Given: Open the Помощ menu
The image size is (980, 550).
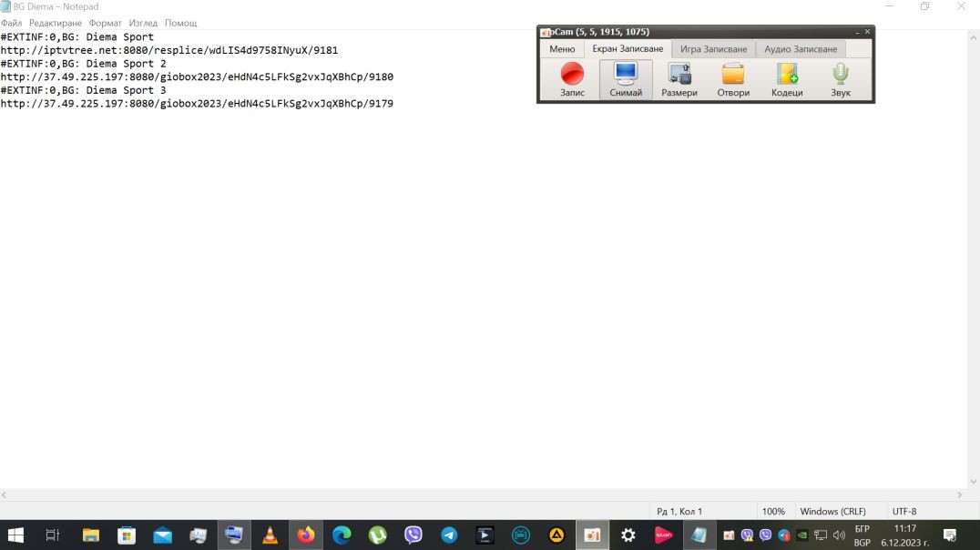Looking at the screenshot, I should click(180, 23).
